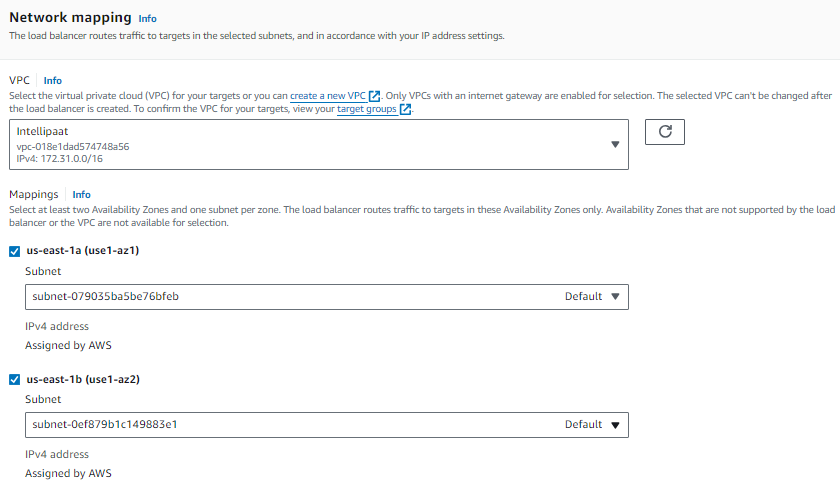Click the arrow icon in us-east-1b subnet field

[x=615, y=424]
